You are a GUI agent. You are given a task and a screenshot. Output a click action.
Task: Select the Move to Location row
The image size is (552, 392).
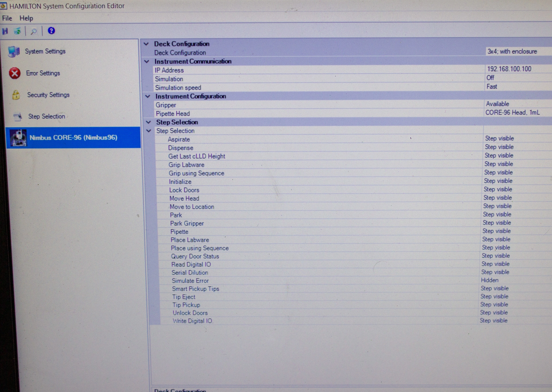point(192,207)
